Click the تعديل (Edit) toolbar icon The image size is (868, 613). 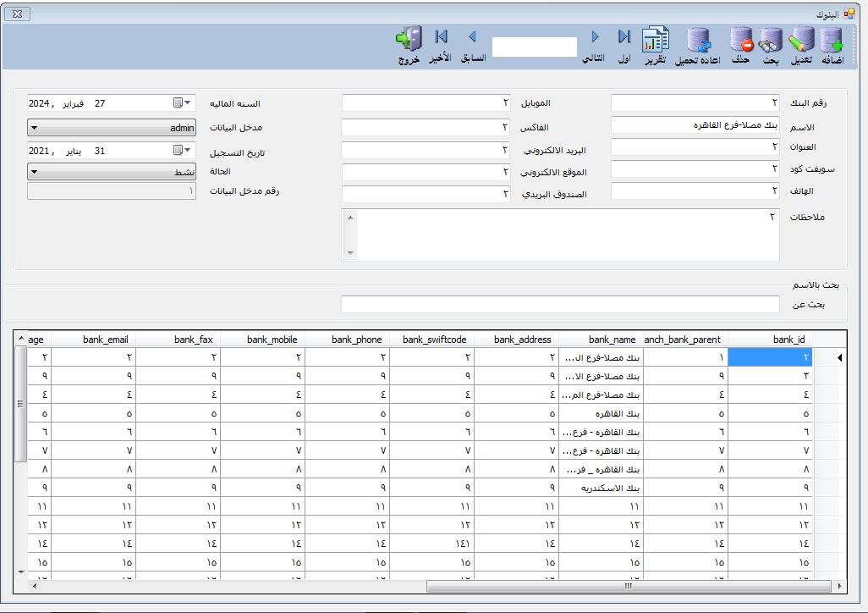pyautogui.click(x=800, y=41)
